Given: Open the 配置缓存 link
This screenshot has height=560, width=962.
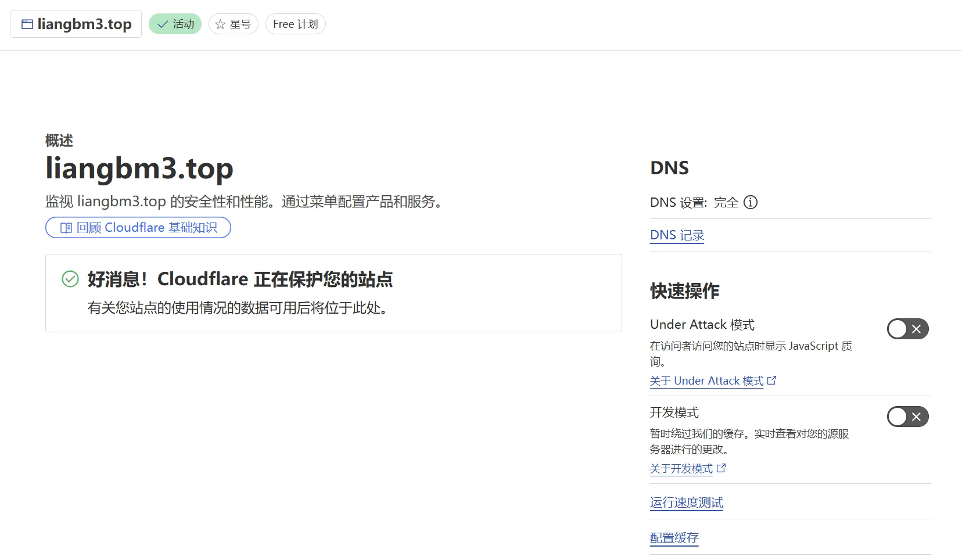Looking at the screenshot, I should pos(674,538).
